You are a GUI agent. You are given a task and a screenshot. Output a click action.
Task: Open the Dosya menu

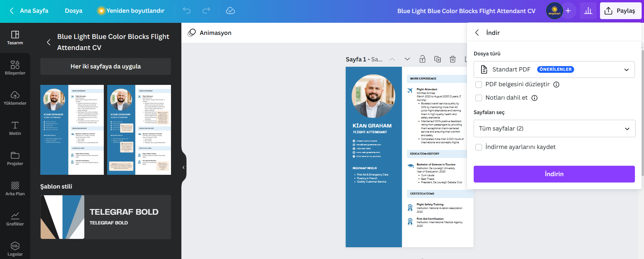(x=74, y=11)
